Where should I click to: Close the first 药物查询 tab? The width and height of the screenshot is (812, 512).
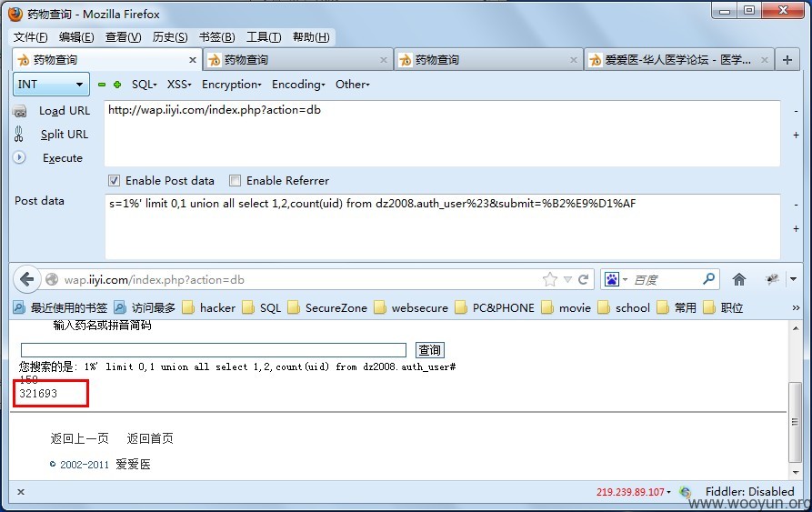[193, 60]
